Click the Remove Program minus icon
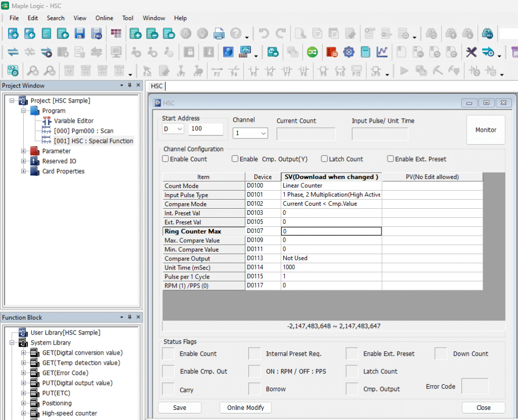Screen dimensions: 518x420 pos(152,33)
